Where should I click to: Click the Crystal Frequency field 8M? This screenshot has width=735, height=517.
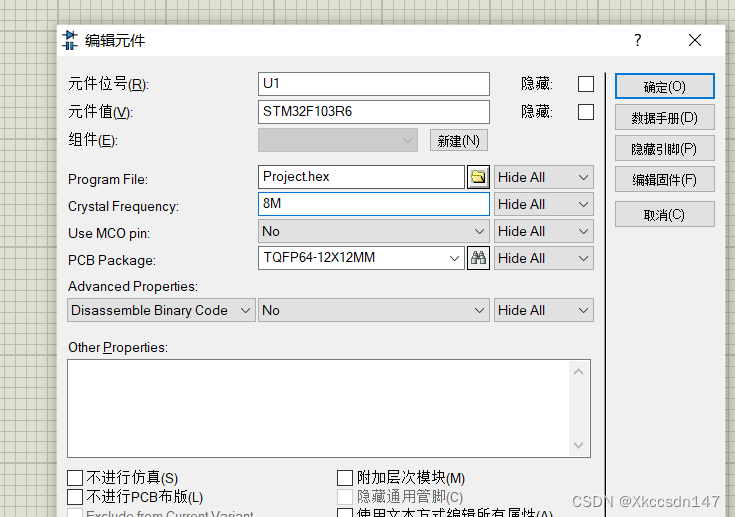pos(374,204)
